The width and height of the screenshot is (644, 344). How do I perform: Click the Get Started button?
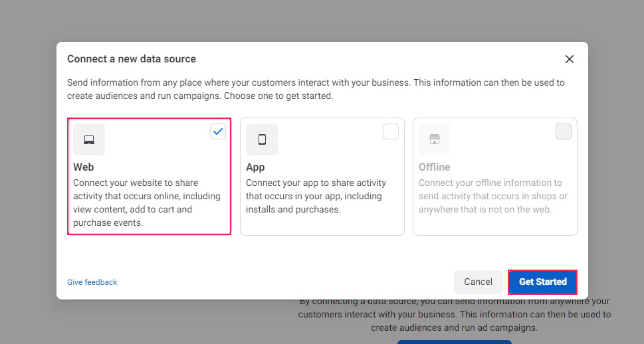[542, 282]
